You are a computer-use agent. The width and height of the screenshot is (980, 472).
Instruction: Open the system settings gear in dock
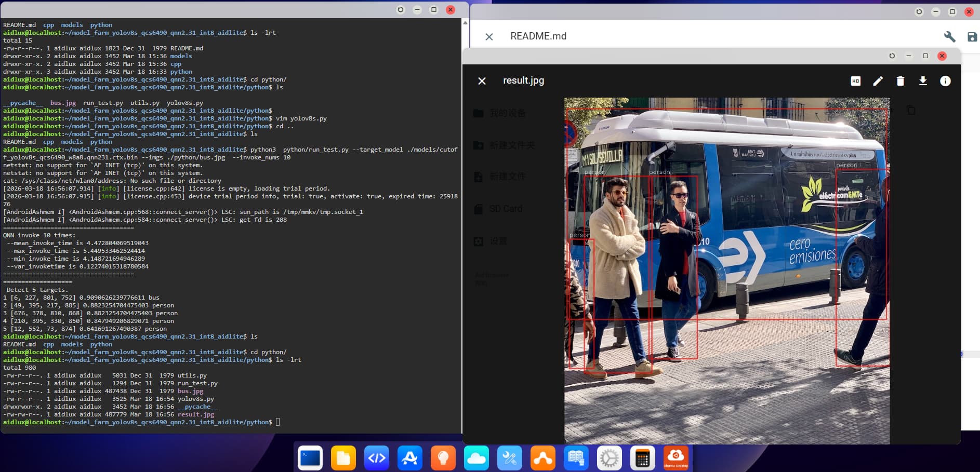[610, 458]
